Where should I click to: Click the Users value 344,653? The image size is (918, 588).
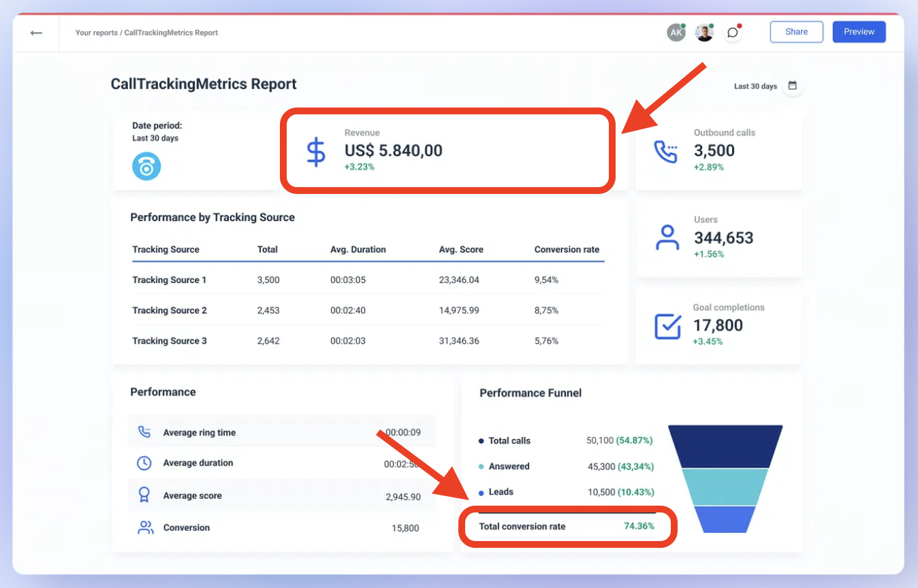[x=724, y=238]
